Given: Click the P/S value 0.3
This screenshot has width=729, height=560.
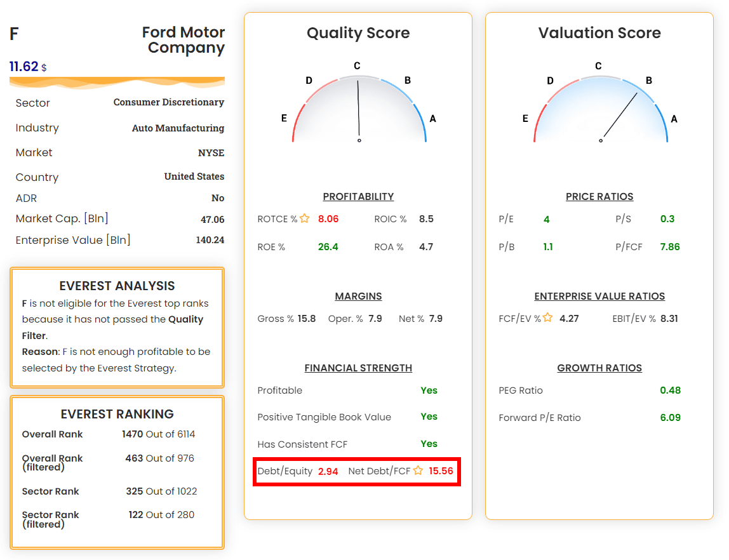Looking at the screenshot, I should [667, 219].
